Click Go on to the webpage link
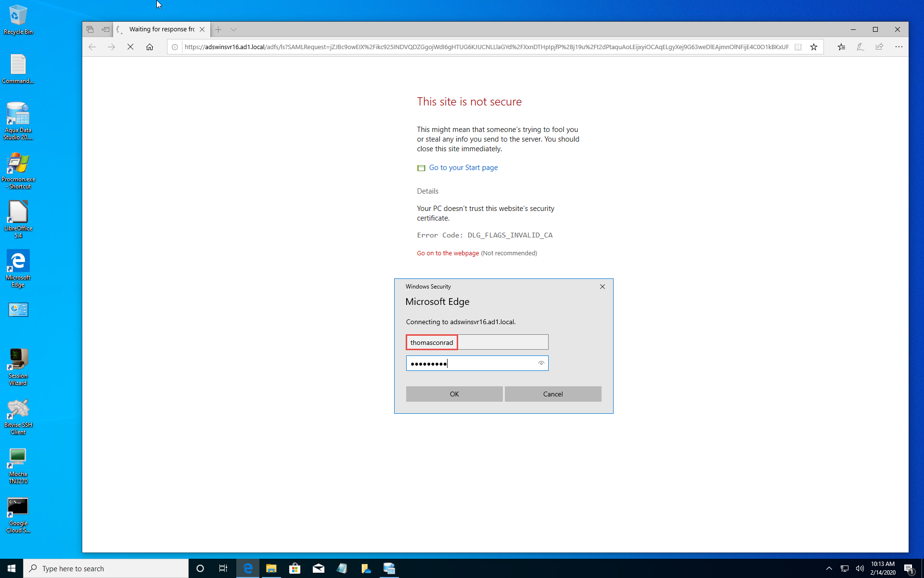Viewport: 924px width, 578px height. (x=448, y=253)
